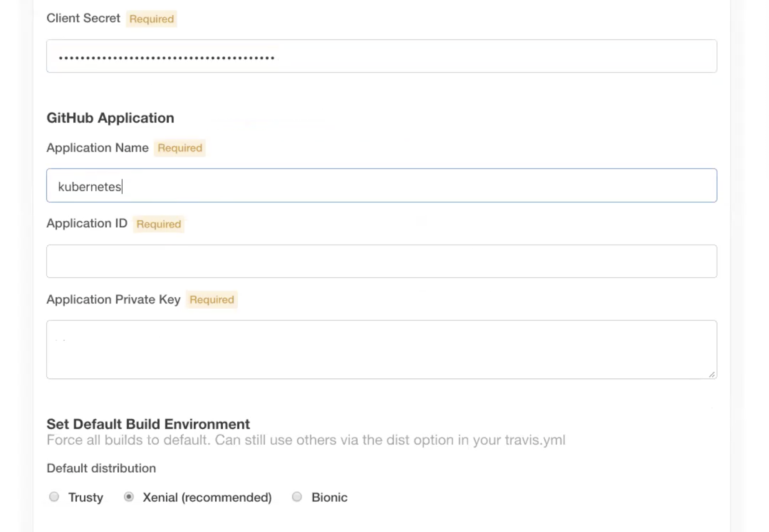Select the Bionic radio button
The width and height of the screenshot is (769, 532).
(x=297, y=497)
